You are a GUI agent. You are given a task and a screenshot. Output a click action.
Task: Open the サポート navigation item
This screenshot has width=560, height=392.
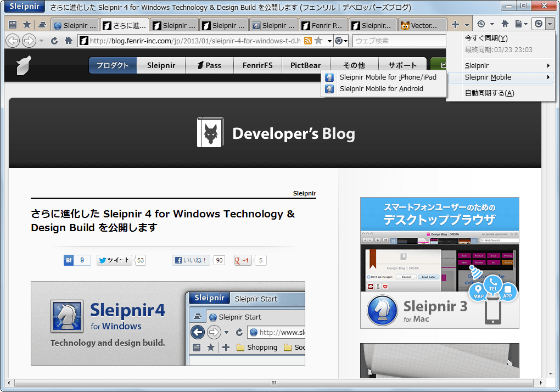point(402,65)
